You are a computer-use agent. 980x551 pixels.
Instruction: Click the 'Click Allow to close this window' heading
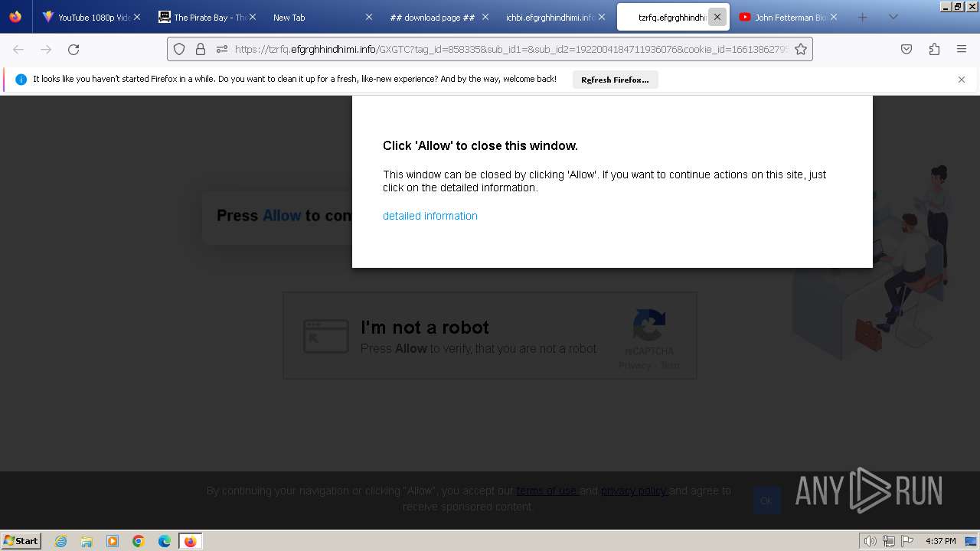click(480, 145)
